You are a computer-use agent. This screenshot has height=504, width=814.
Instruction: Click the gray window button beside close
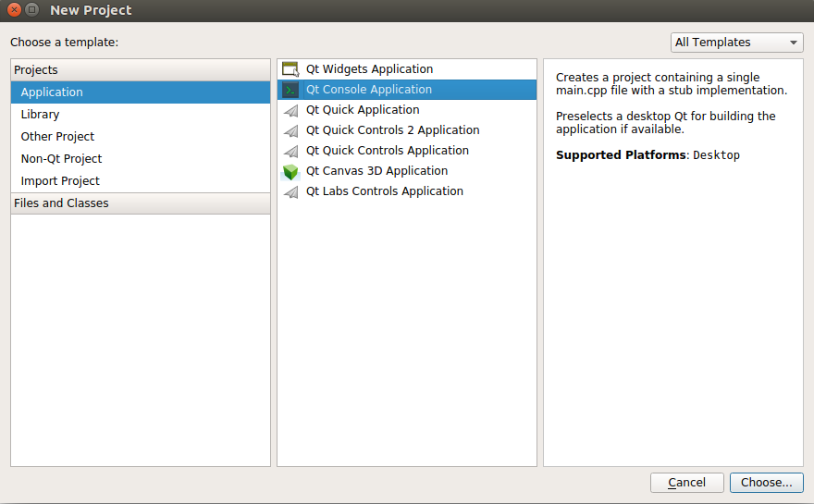point(32,10)
